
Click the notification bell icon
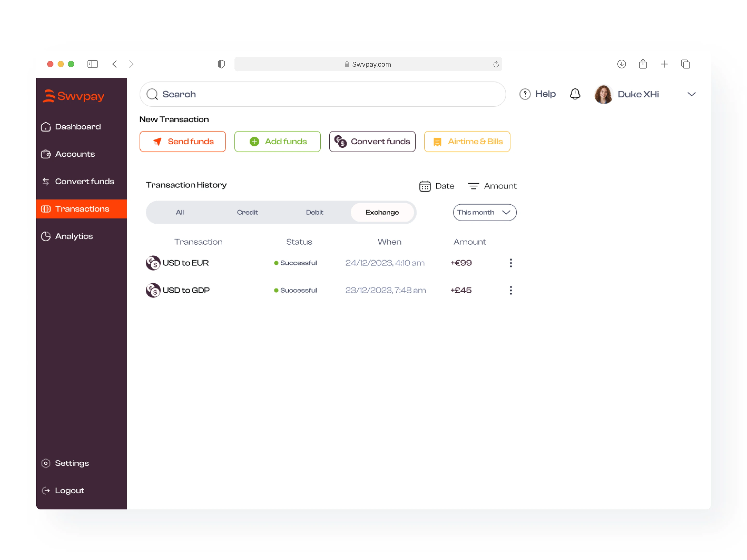pyautogui.click(x=575, y=94)
